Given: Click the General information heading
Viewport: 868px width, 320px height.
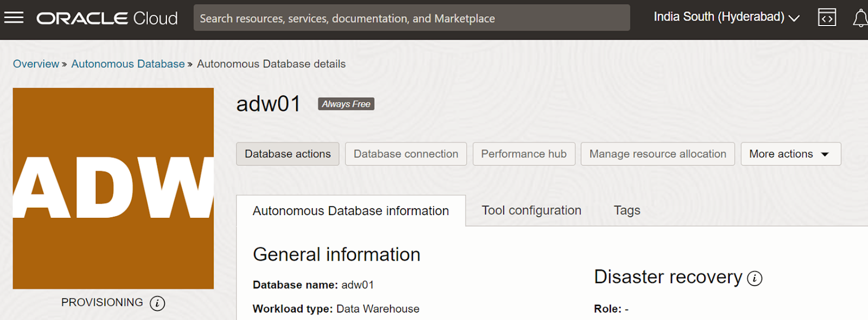Looking at the screenshot, I should click(336, 254).
